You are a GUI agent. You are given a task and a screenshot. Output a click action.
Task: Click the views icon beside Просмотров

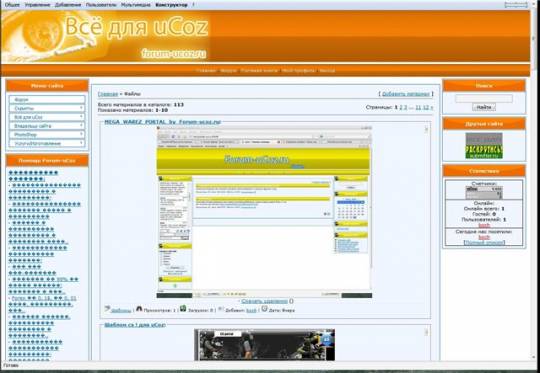pos(139,308)
